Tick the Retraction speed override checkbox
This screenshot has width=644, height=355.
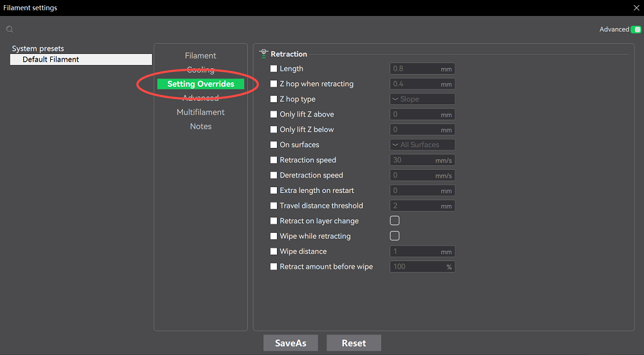(x=274, y=160)
